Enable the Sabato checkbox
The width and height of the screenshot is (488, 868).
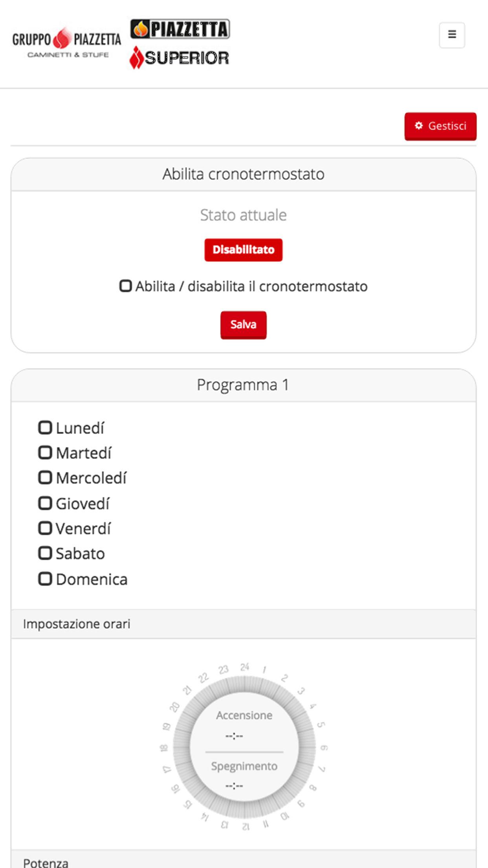(45, 554)
